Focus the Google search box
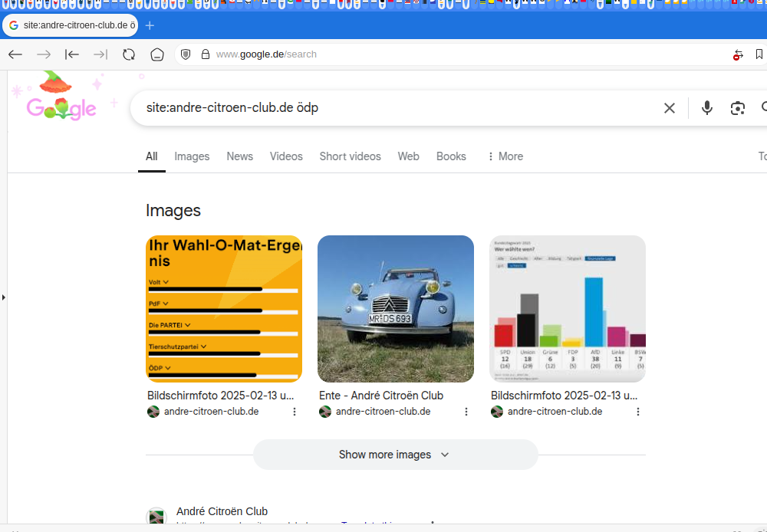Screen dimensions: 767x532 (x=397, y=107)
